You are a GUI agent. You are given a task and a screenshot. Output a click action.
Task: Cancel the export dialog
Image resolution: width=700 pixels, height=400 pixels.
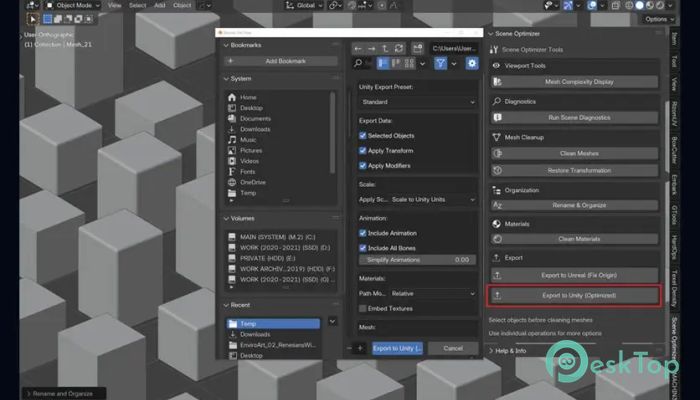coord(453,348)
